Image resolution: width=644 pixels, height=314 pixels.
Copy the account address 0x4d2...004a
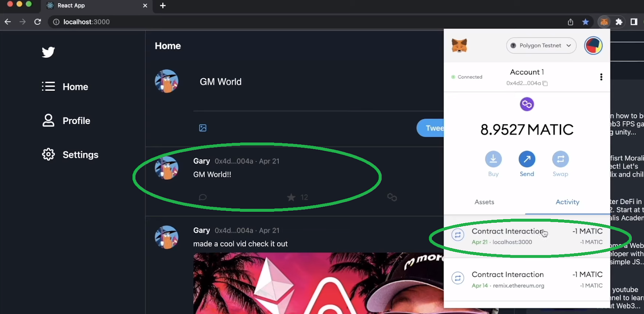[x=545, y=83]
